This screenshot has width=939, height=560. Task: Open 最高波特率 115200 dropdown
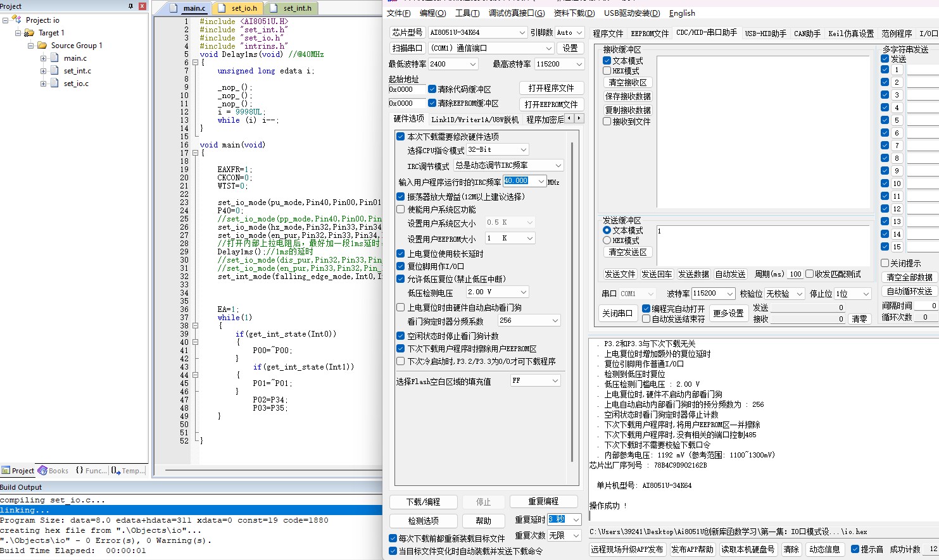[559, 64]
